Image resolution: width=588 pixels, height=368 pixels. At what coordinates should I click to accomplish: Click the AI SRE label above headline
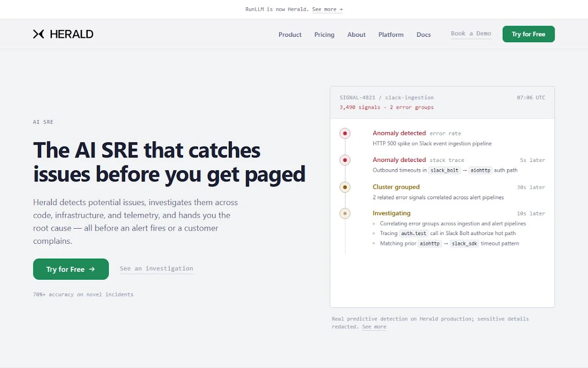(43, 122)
